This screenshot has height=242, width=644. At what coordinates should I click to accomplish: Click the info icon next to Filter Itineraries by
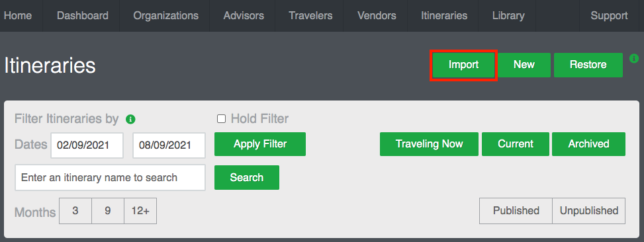pos(130,120)
